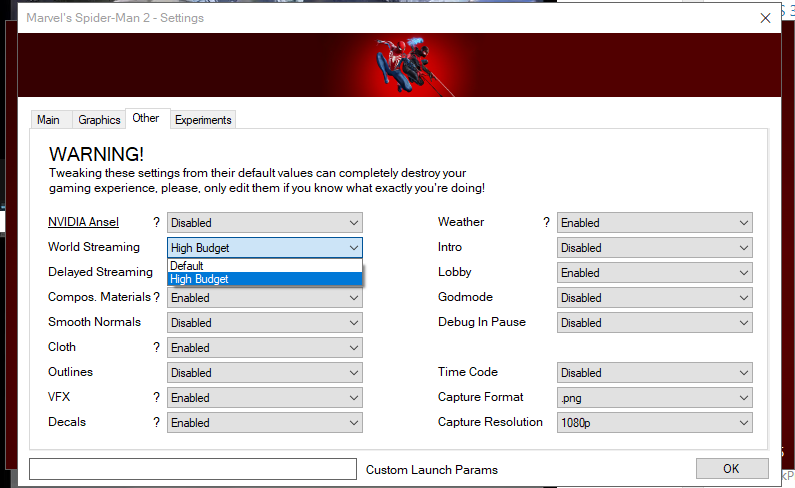Screen dimensions: 795x488
Task: Open the Cloth dropdown
Action: (x=265, y=347)
